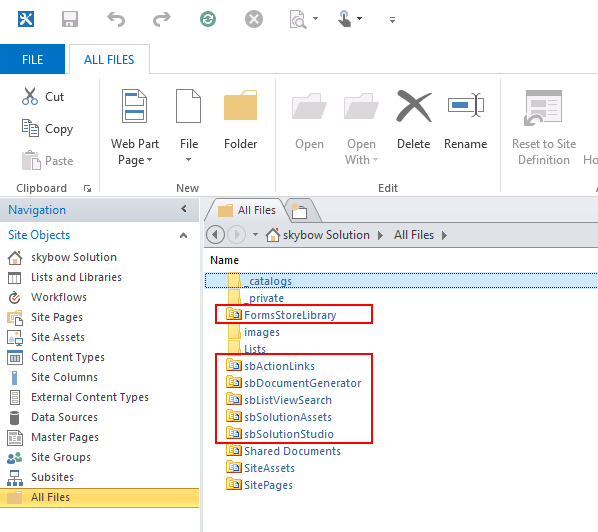Click the new tab icon beside All Files
Viewport: 598px width, 532px height.
click(x=299, y=211)
